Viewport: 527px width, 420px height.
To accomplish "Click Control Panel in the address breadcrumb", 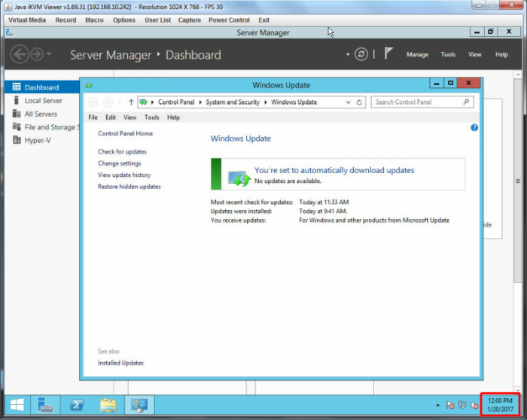I will coord(176,102).
